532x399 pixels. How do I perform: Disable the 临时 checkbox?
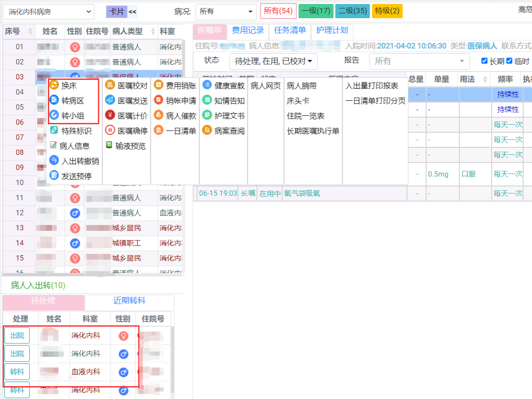click(509, 61)
